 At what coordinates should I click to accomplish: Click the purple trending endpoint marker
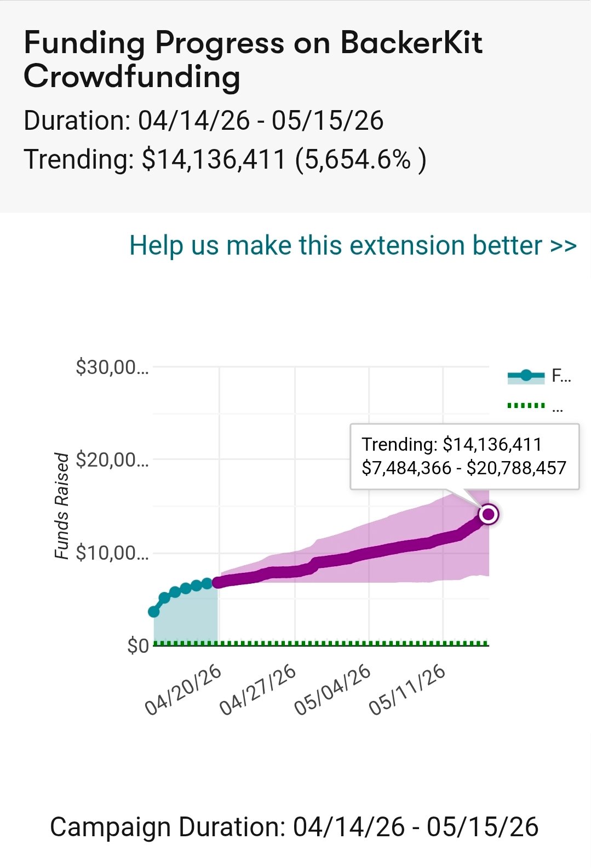point(488,514)
